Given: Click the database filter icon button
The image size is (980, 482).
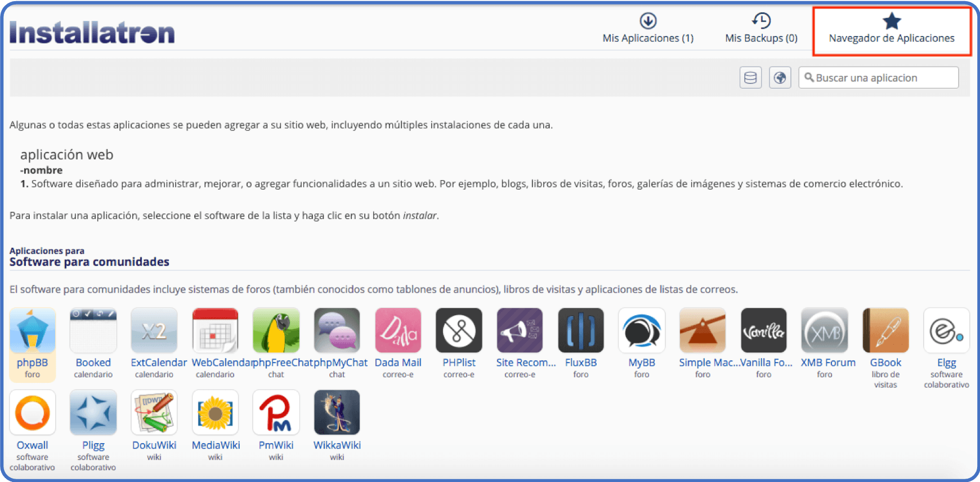Looking at the screenshot, I should [750, 78].
